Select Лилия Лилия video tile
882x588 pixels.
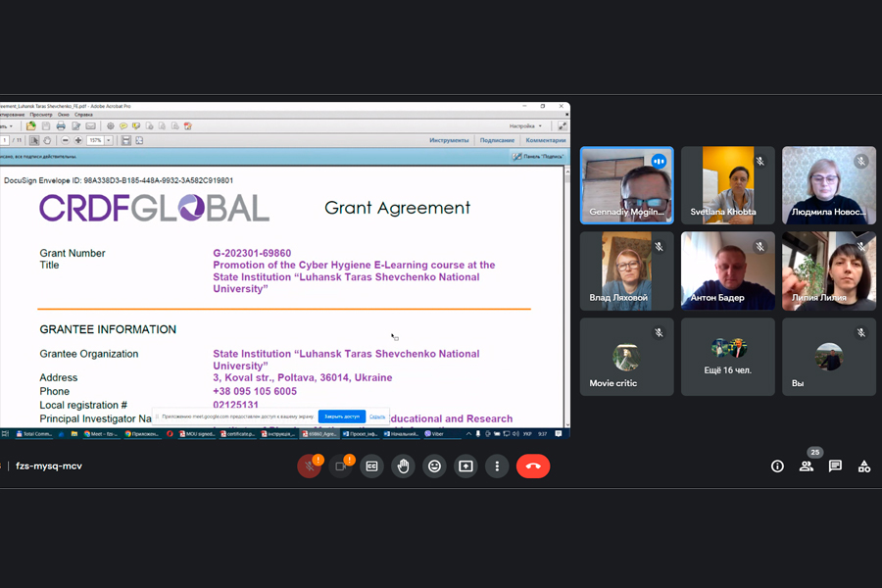[x=829, y=270]
